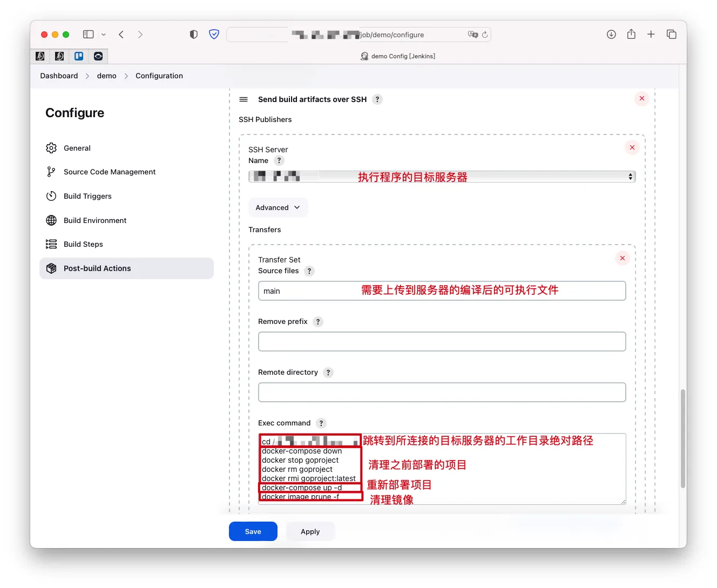The height and width of the screenshot is (588, 717).
Task: Open a new tab with plus icon
Action: pyautogui.click(x=651, y=35)
